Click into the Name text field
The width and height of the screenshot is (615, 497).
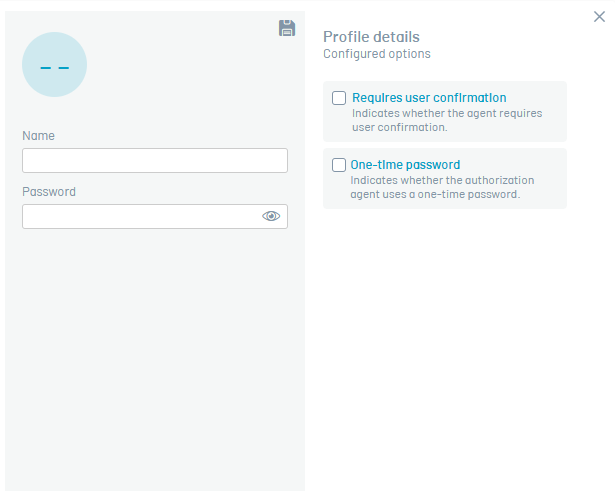(154, 160)
